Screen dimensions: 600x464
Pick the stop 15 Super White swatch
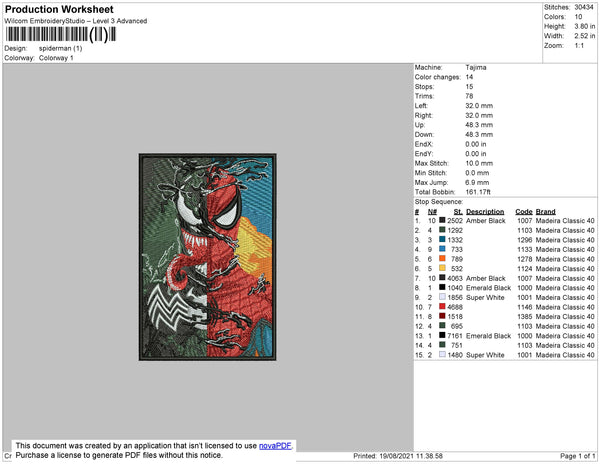pos(442,355)
